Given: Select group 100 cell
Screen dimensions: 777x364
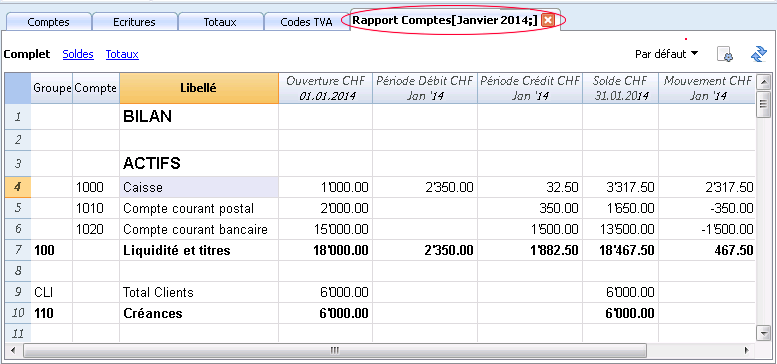Looking at the screenshot, I should pyautogui.click(x=52, y=250).
